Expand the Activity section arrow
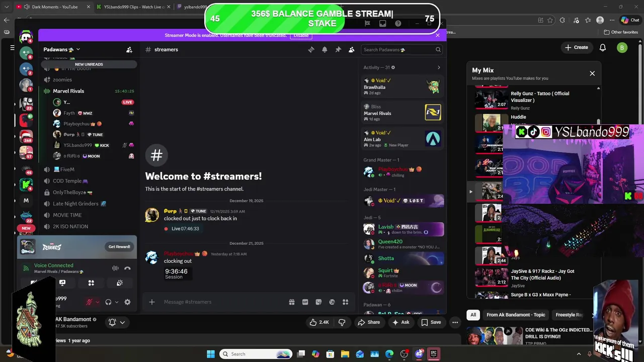 [439, 67]
